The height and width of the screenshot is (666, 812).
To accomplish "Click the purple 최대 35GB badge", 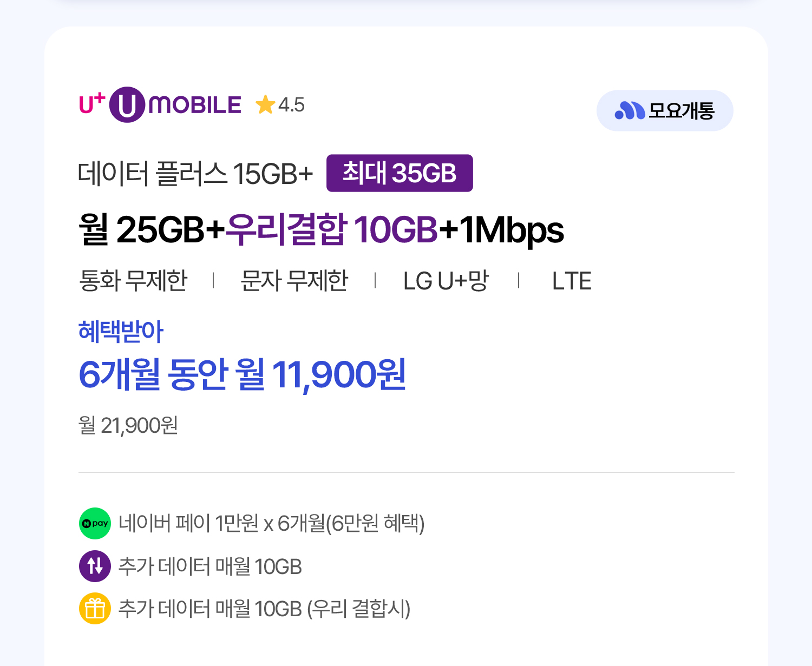I will coord(400,173).
